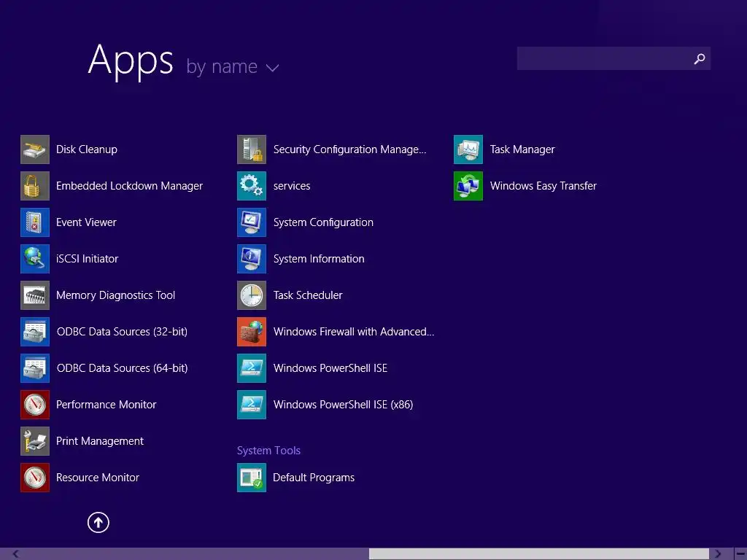Click the 'Windows PowerShell ISE' label
This screenshot has width=747, height=560.
click(330, 368)
